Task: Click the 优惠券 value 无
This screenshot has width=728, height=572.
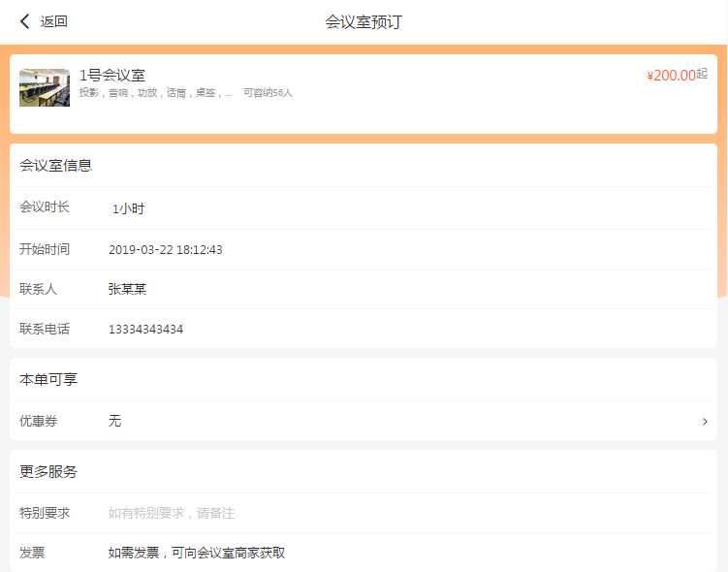Action: 114,421
